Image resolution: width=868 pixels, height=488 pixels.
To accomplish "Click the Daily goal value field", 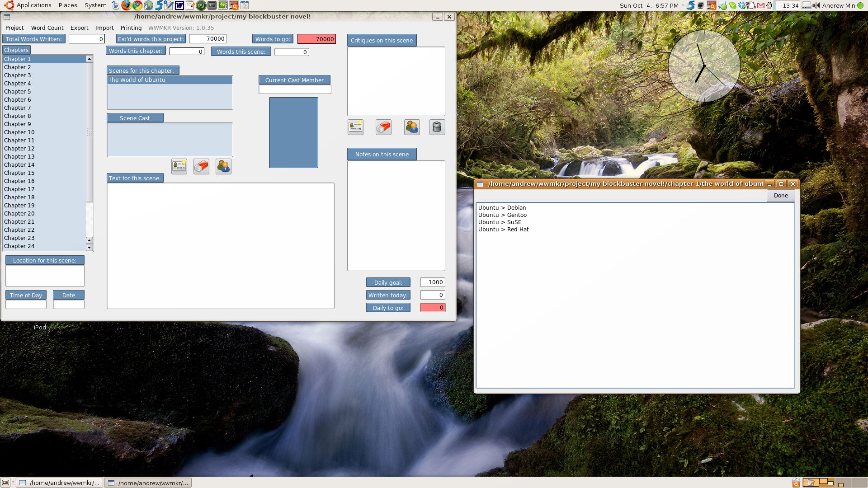I will coord(432,282).
